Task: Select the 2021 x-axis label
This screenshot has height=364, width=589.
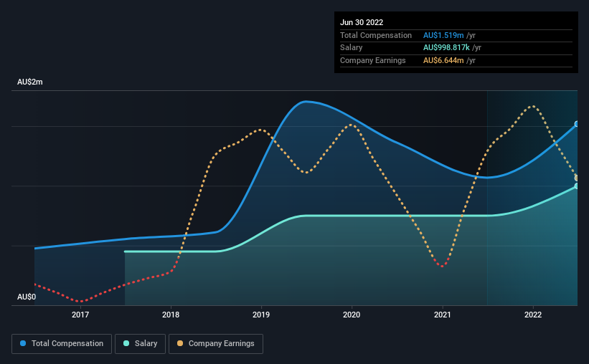Action: point(443,315)
